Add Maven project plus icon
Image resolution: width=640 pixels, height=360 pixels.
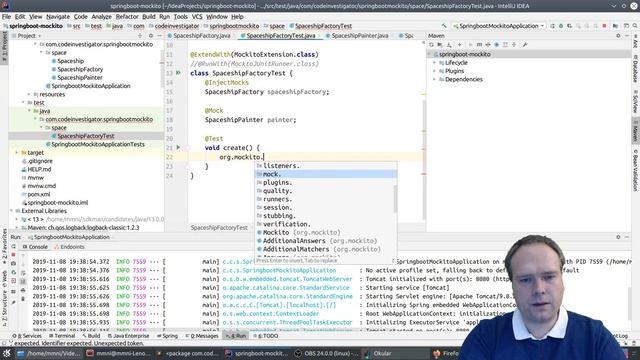click(x=460, y=45)
